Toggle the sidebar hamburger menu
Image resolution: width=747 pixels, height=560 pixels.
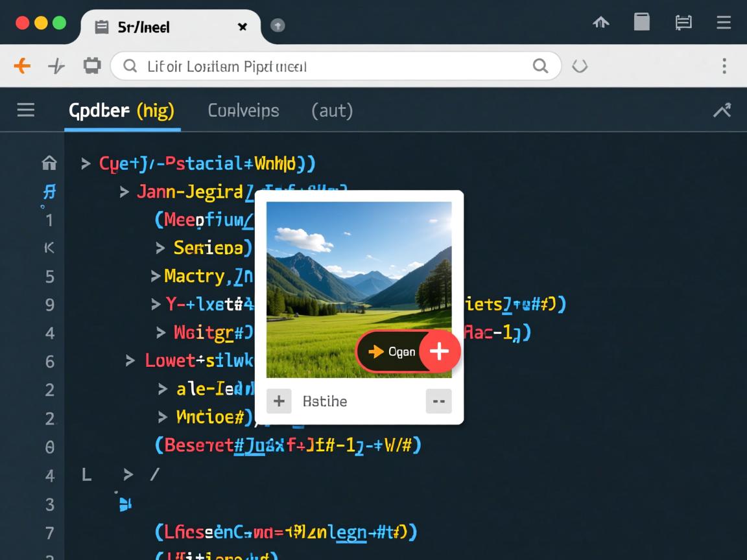click(x=26, y=110)
